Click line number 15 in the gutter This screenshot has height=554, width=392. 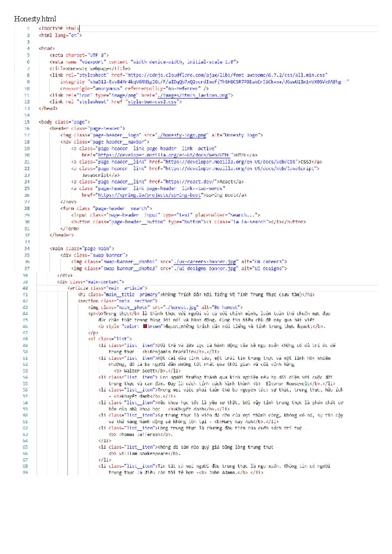coord(27,122)
